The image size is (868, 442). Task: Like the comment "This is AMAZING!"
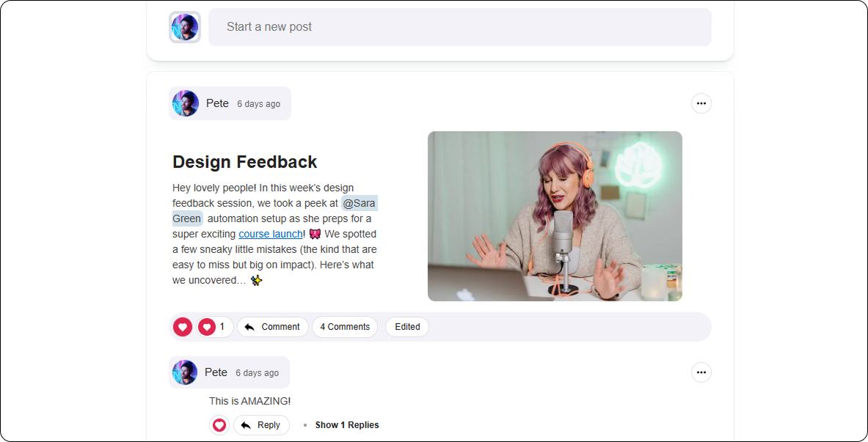point(219,425)
